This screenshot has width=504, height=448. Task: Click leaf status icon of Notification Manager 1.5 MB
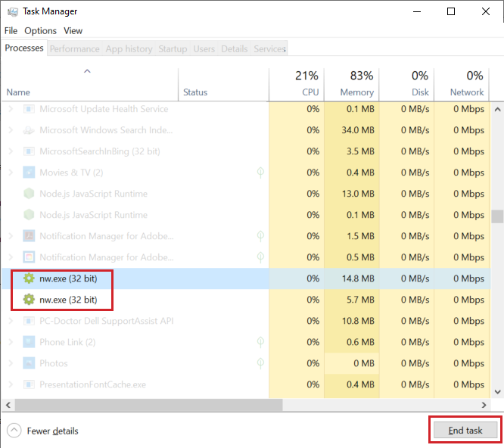click(x=260, y=236)
